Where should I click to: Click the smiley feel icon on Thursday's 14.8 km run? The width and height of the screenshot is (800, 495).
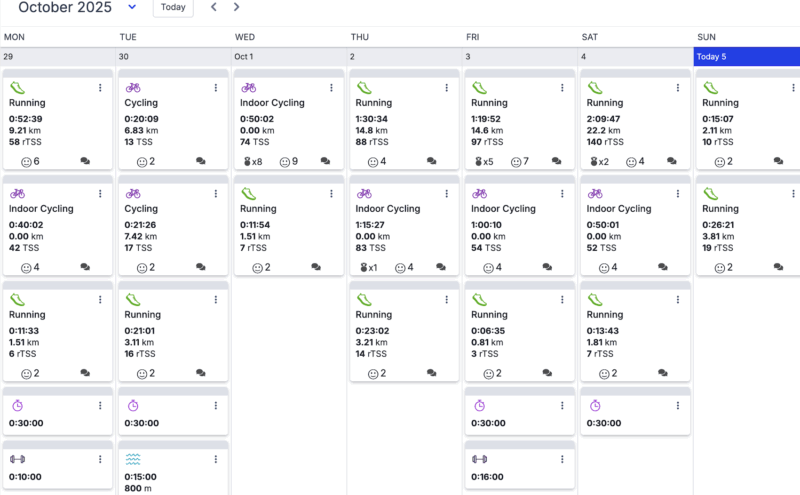(x=373, y=161)
